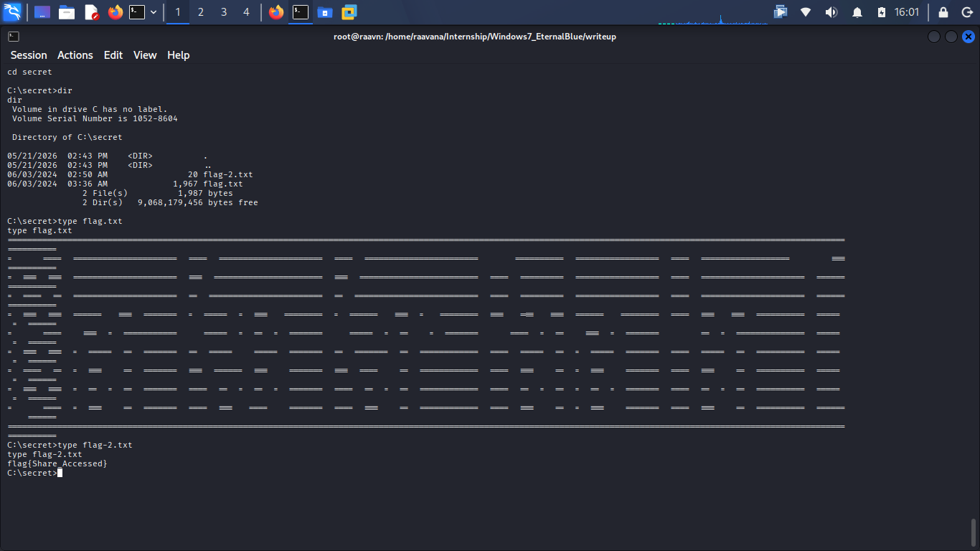Click the 'Volume Serial Number is 1052-8604' line
This screenshot has height=551, width=980.
[x=95, y=118]
